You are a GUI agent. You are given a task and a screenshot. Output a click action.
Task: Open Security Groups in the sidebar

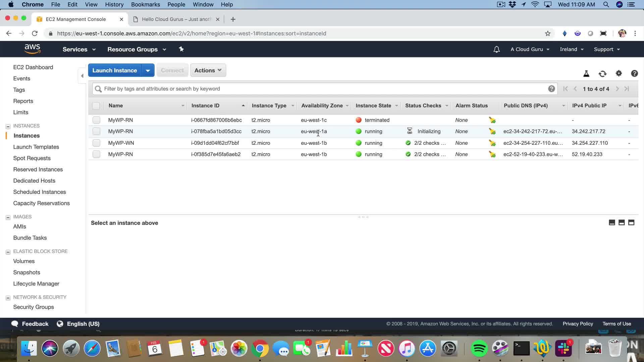point(34,307)
